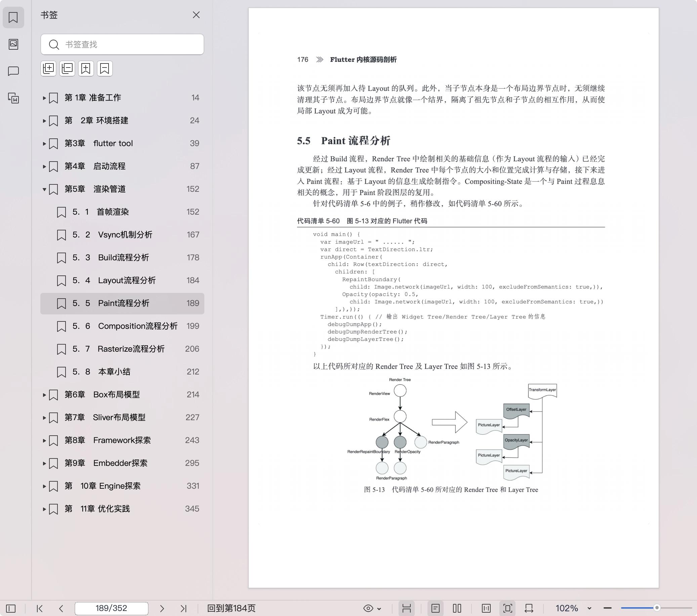Click the Figure 5-13 diagram in page
Viewport: 697px width, 616px height.
click(x=452, y=429)
